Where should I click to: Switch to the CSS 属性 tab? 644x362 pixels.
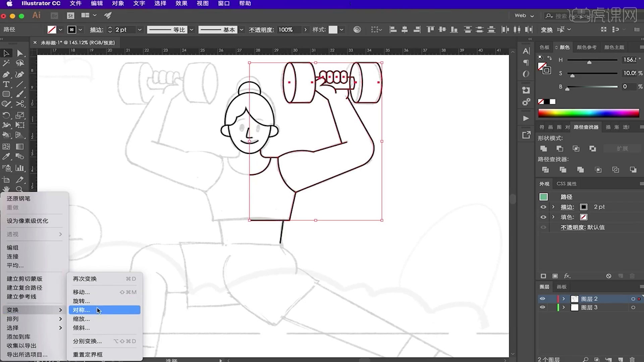(x=567, y=184)
